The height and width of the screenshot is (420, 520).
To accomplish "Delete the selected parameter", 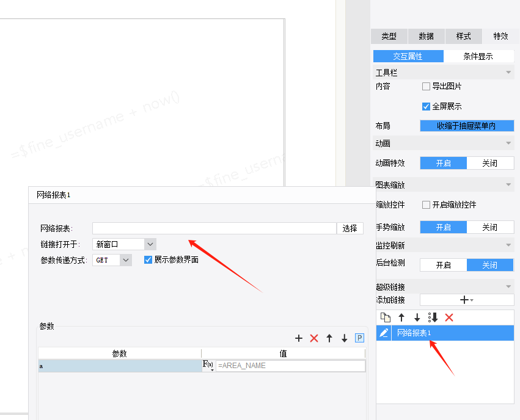I will pos(314,338).
